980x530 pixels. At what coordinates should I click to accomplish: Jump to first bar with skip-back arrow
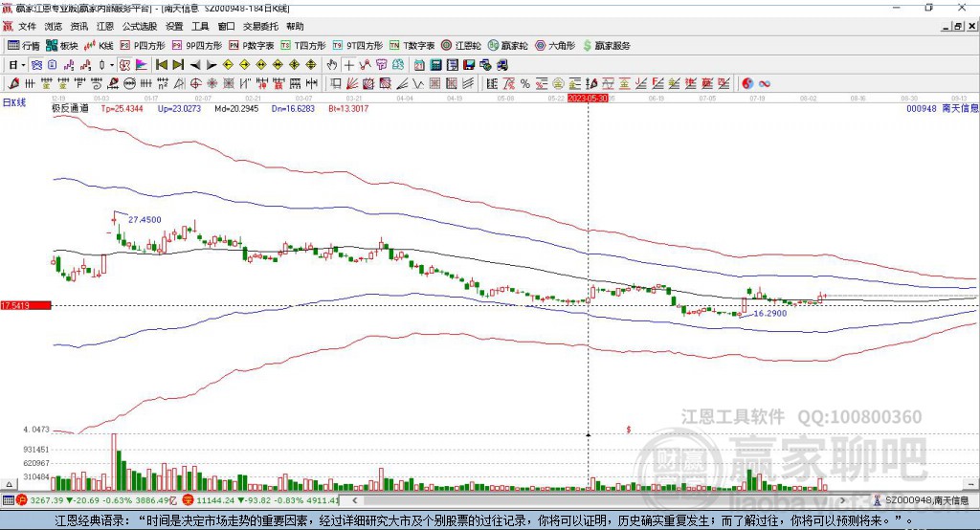(x=161, y=65)
